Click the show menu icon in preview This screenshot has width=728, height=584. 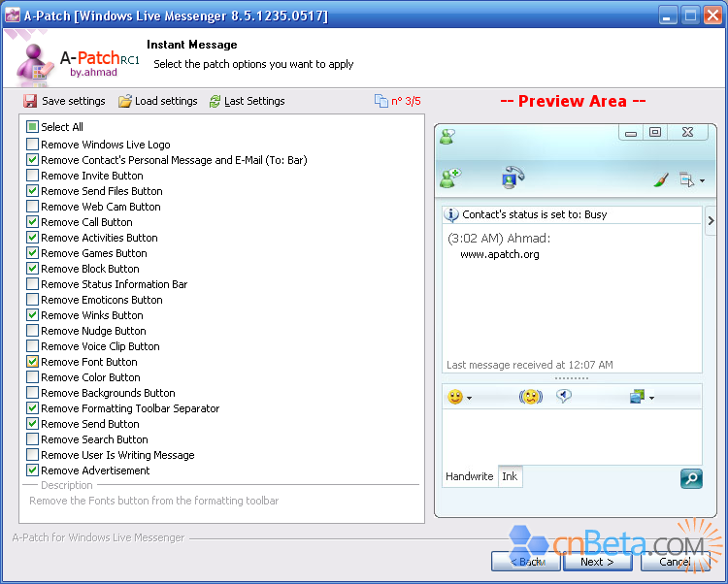686,179
